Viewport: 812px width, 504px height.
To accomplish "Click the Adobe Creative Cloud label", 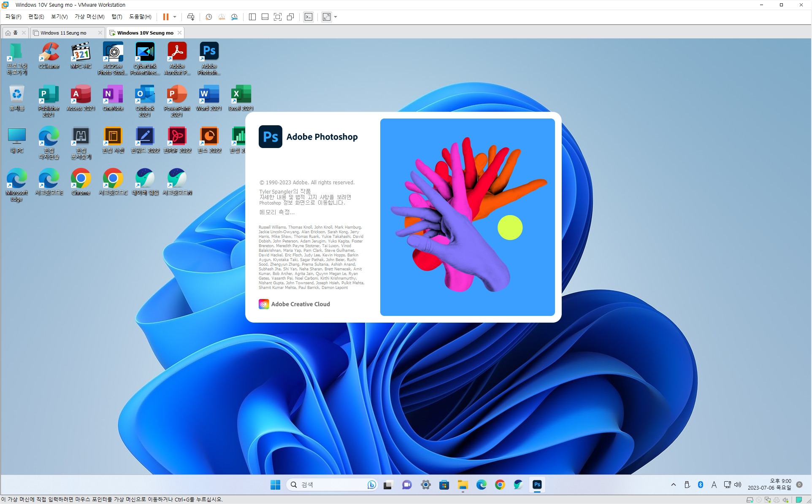I will (300, 304).
